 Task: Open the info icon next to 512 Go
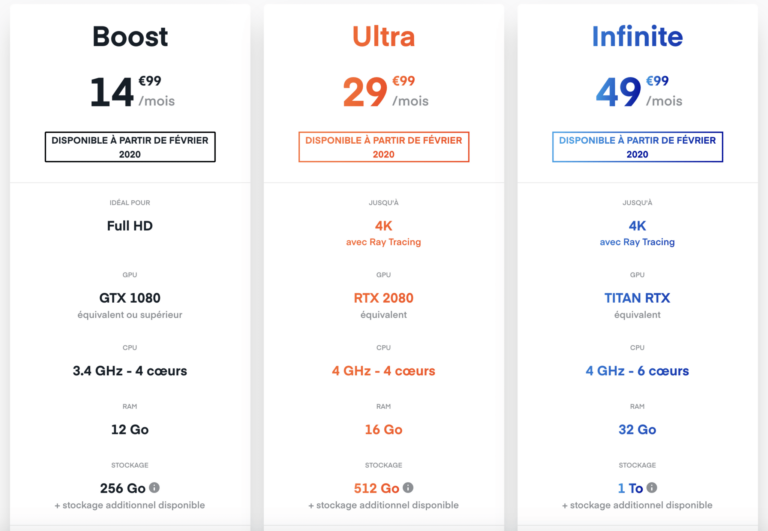point(408,488)
